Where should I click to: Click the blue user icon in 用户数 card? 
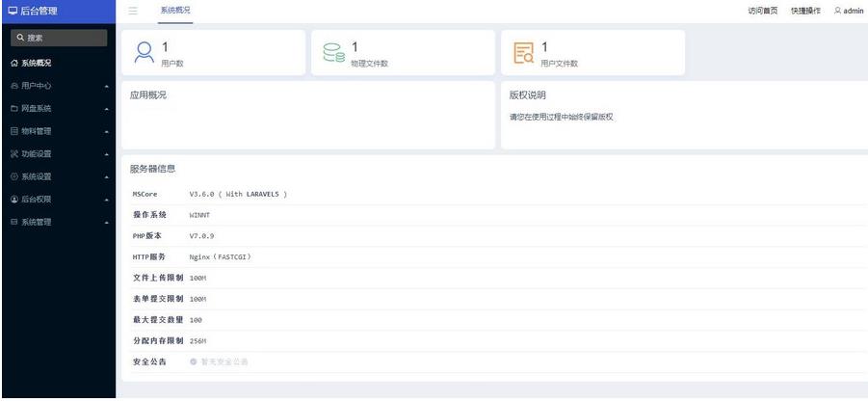145,53
